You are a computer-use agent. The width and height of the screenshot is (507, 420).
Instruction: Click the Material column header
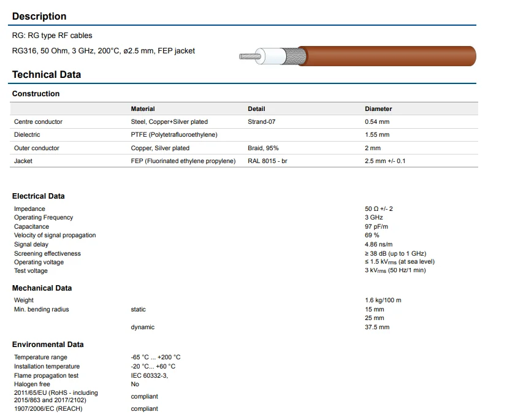(x=143, y=109)
